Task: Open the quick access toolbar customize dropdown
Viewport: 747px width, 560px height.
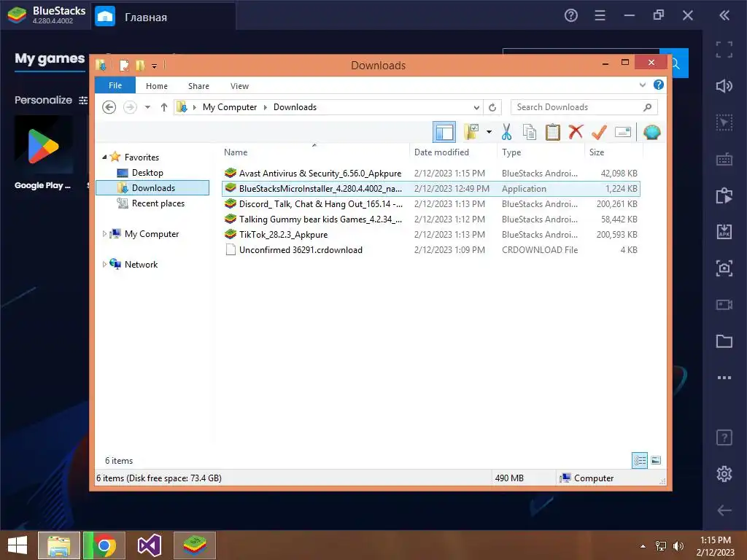Action: (x=155, y=66)
